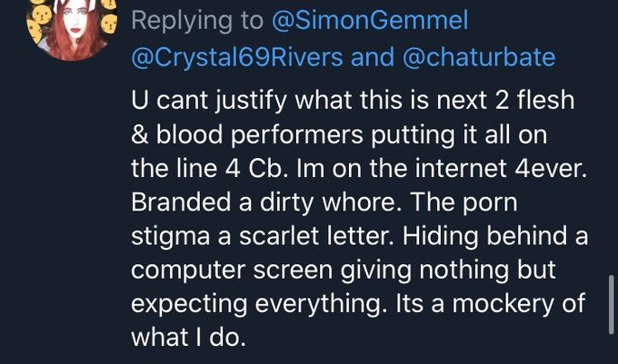
Task: Tap the final line "what I do."
Action: pos(188,338)
